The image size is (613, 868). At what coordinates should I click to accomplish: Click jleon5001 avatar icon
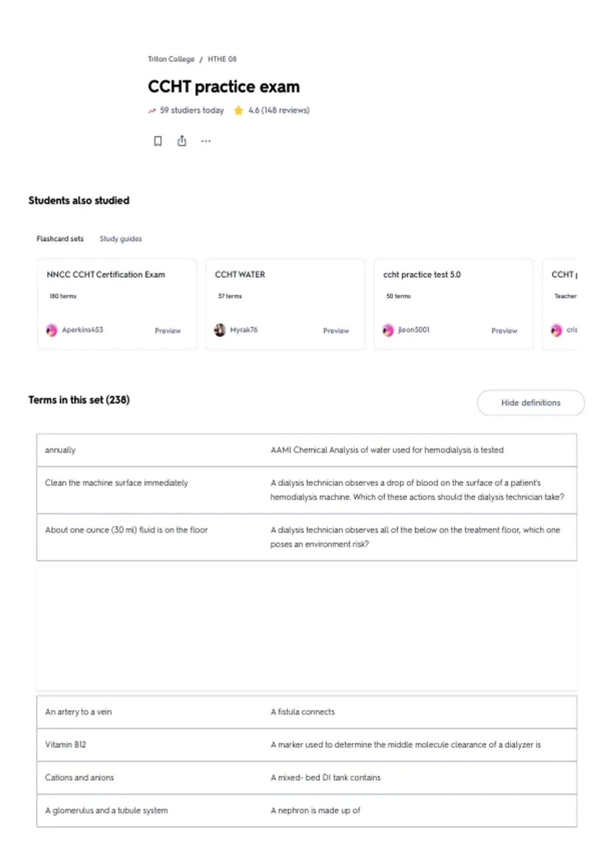tap(388, 330)
